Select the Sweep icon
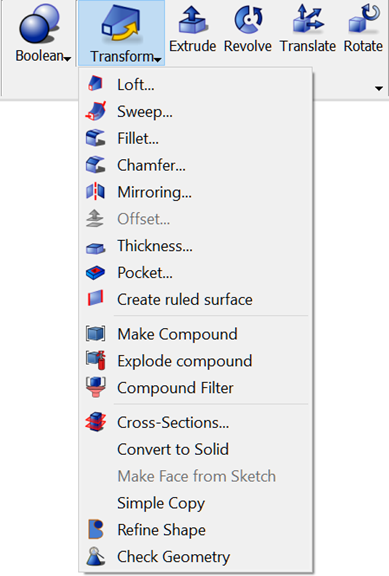This screenshot has width=389, height=576. coord(96,111)
